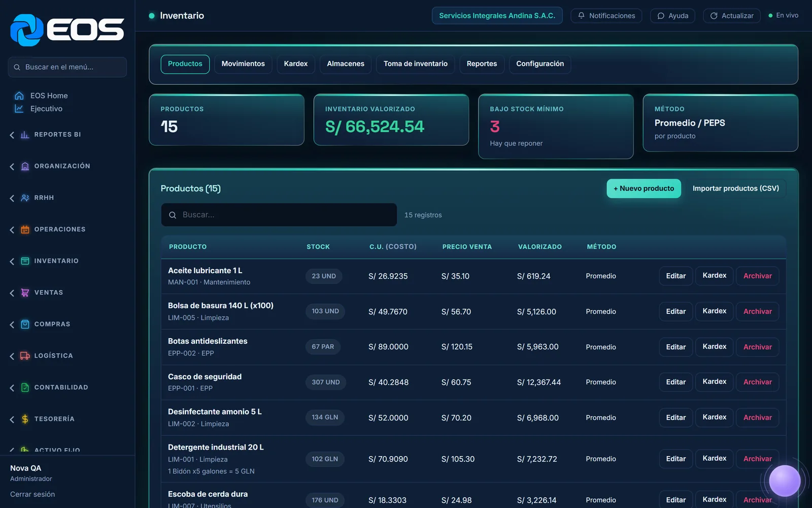812x508 pixels.
Task: Click the Bajo stock mínimo card
Action: pyautogui.click(x=556, y=126)
